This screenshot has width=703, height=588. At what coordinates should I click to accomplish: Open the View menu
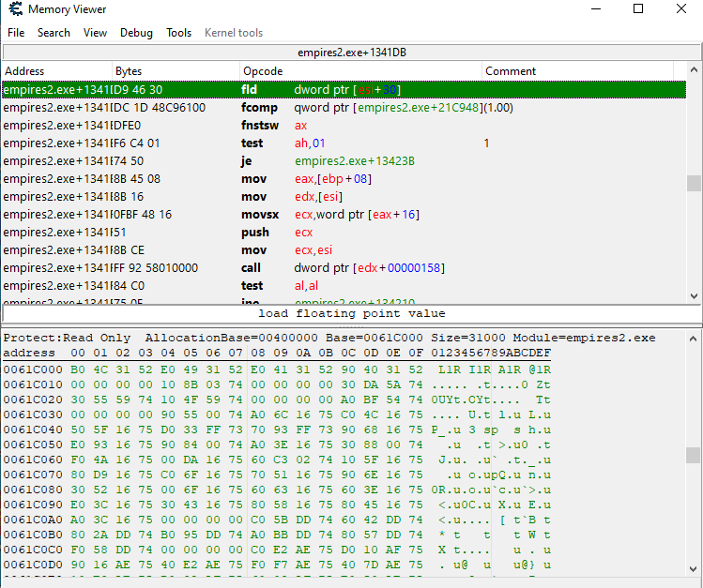pyautogui.click(x=95, y=33)
